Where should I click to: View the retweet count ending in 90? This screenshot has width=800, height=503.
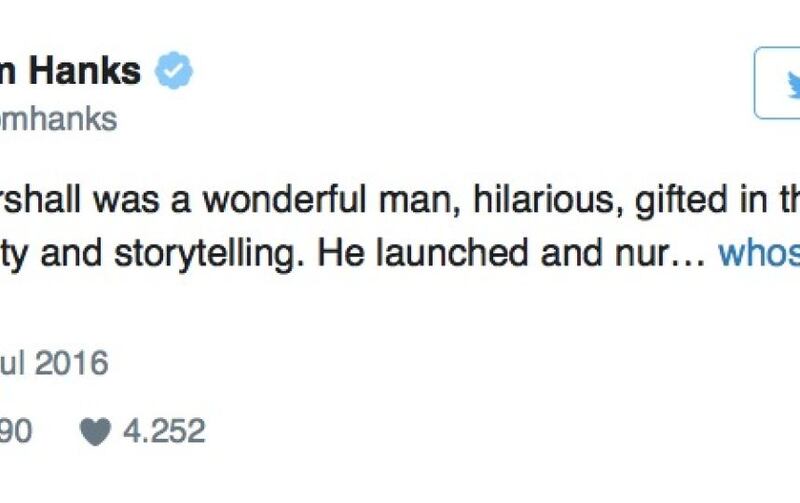tap(20, 431)
